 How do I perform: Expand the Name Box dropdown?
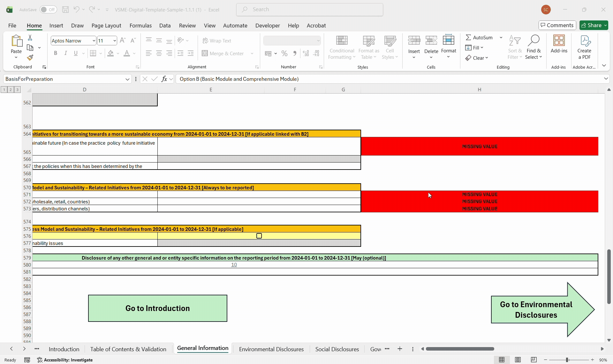point(127,79)
